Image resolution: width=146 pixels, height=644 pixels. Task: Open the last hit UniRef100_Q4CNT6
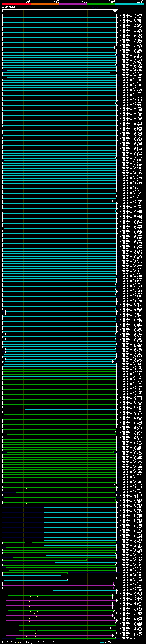pos(131,638)
